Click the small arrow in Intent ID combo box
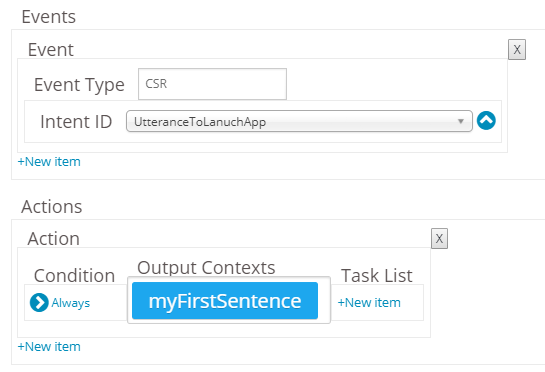545x372 pixels. pos(461,121)
